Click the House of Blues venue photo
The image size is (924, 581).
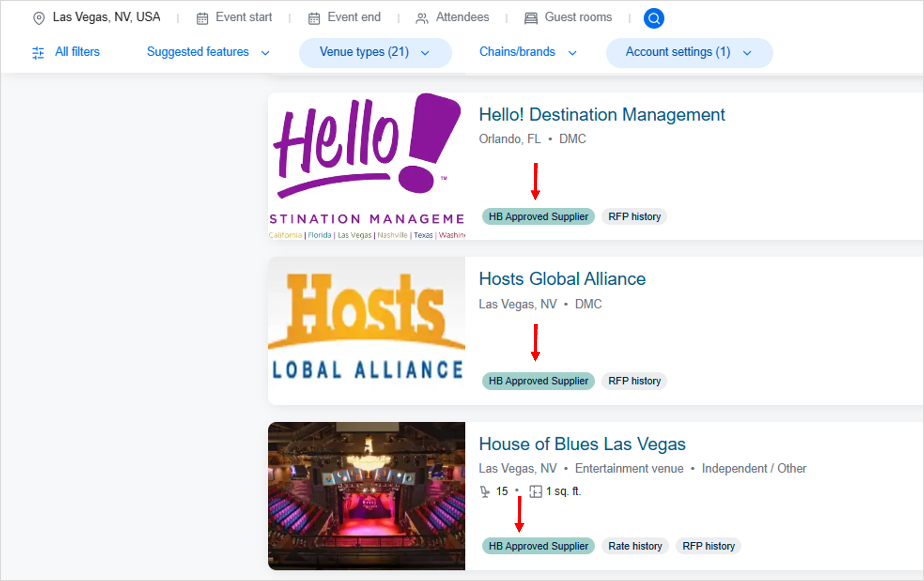(367, 496)
